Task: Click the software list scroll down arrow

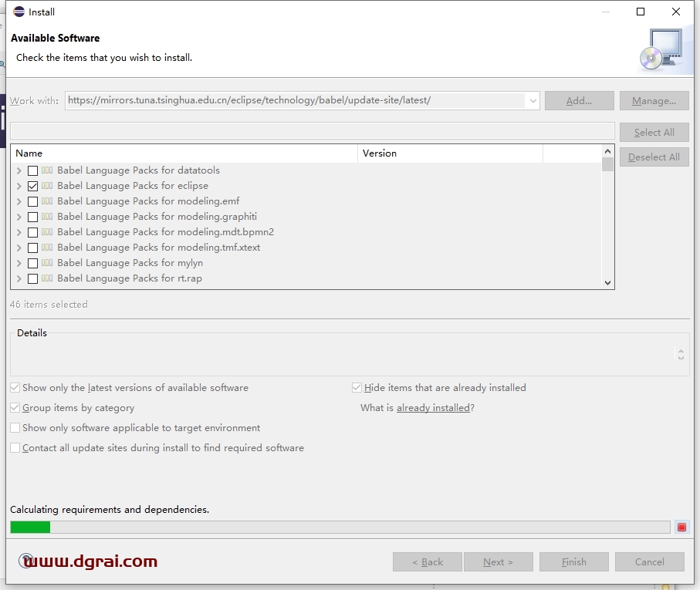Action: click(607, 282)
